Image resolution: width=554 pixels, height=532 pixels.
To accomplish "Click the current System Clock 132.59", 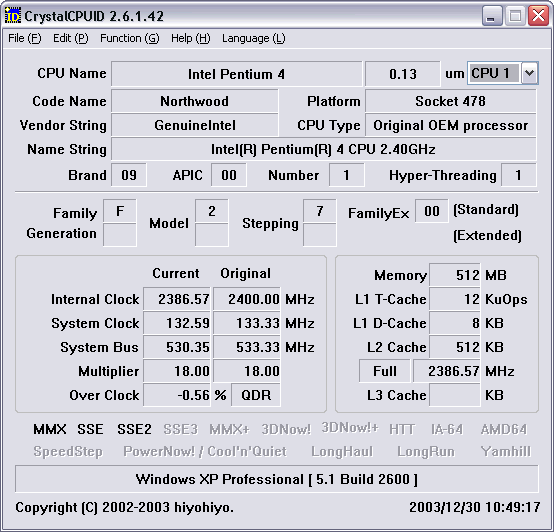I will (177, 323).
